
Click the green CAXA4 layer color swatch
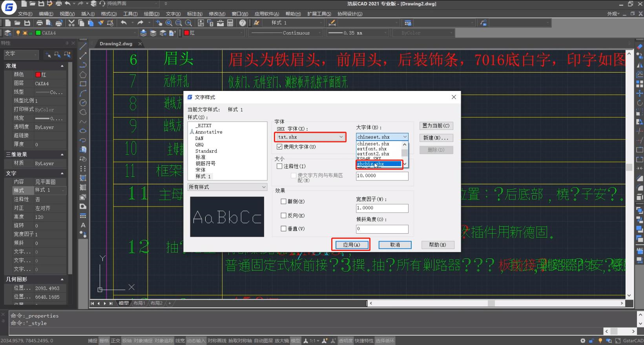38,33
